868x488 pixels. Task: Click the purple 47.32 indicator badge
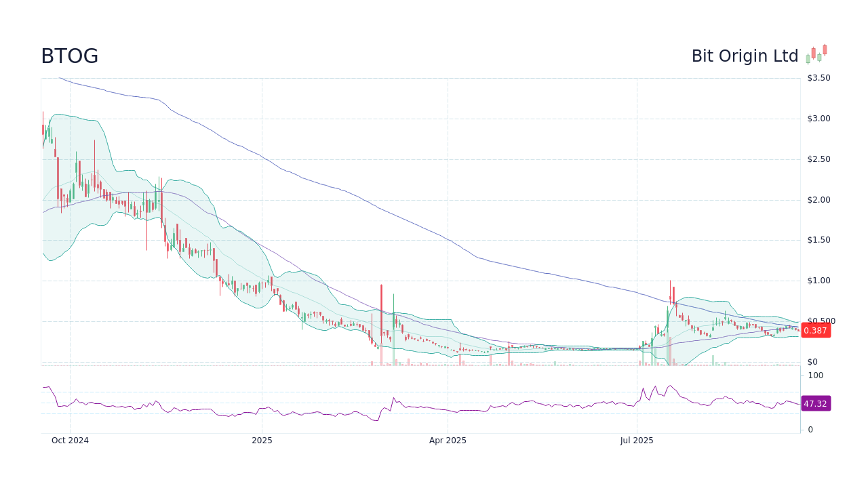pos(816,403)
